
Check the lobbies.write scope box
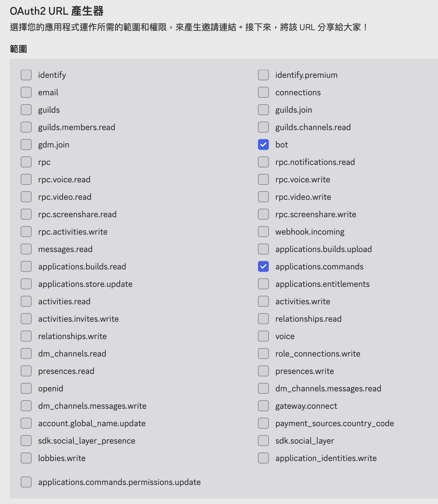pyautogui.click(x=26, y=458)
